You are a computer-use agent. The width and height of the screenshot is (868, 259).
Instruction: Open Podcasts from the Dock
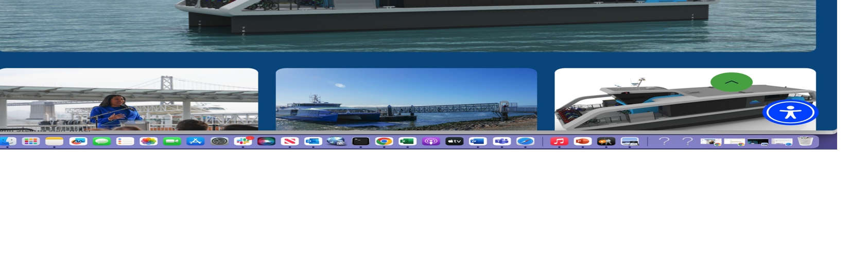click(x=431, y=141)
